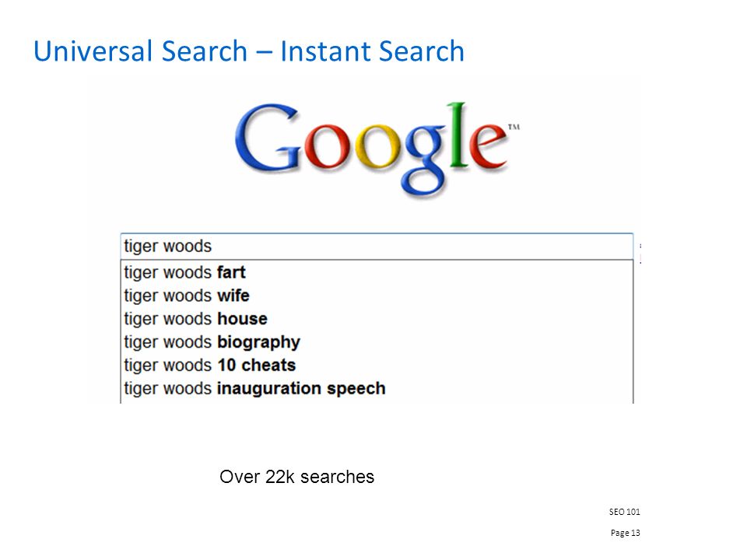Click the Universal Search words in title

pyautogui.click(x=141, y=51)
